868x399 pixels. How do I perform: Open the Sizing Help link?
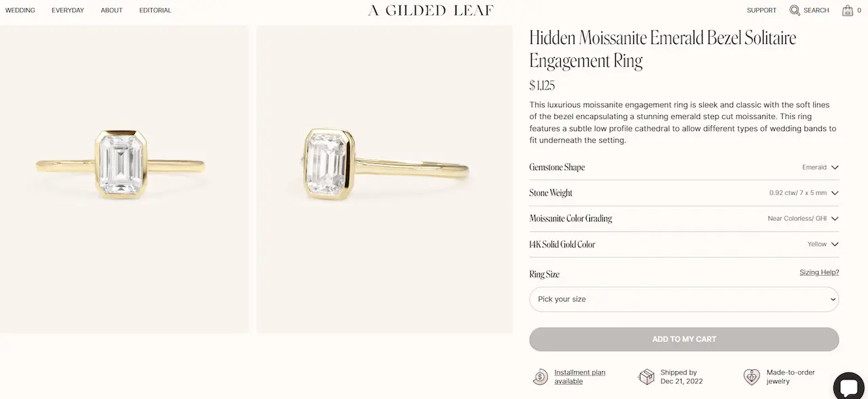click(x=819, y=272)
